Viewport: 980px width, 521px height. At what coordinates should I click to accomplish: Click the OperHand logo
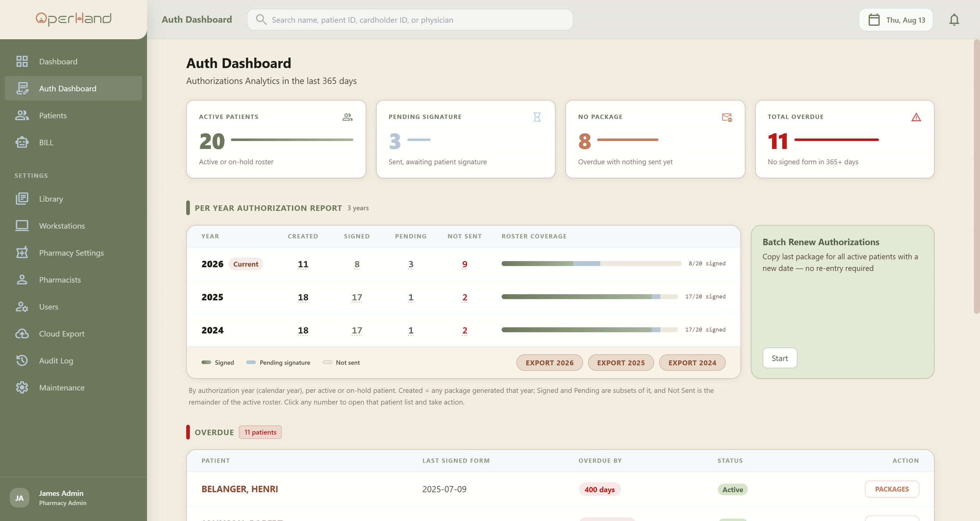[x=73, y=19]
